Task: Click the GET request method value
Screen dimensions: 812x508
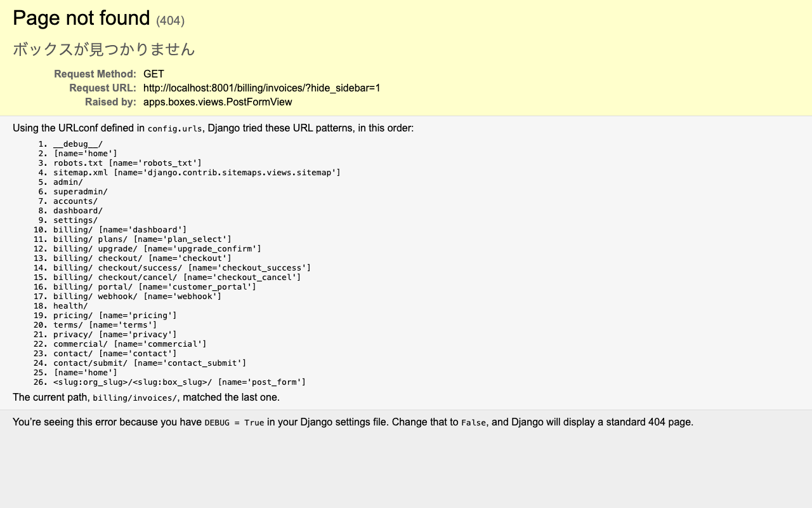Action: tap(154, 74)
